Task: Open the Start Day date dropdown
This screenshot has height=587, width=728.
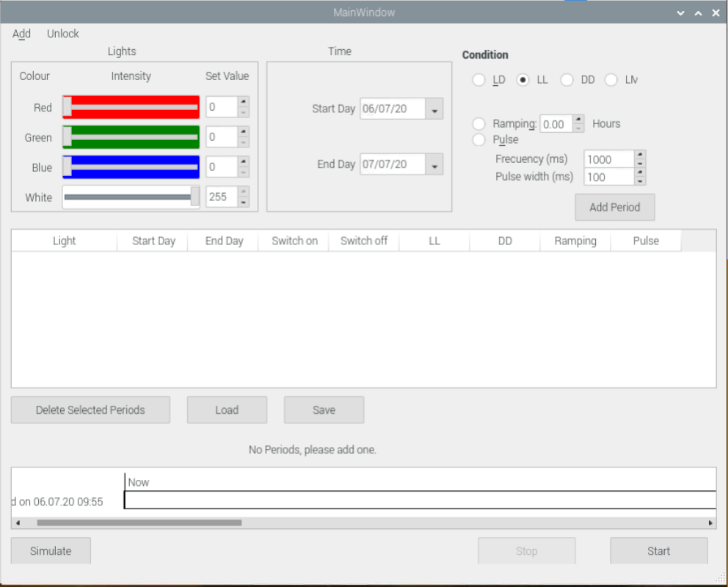Action: click(434, 109)
